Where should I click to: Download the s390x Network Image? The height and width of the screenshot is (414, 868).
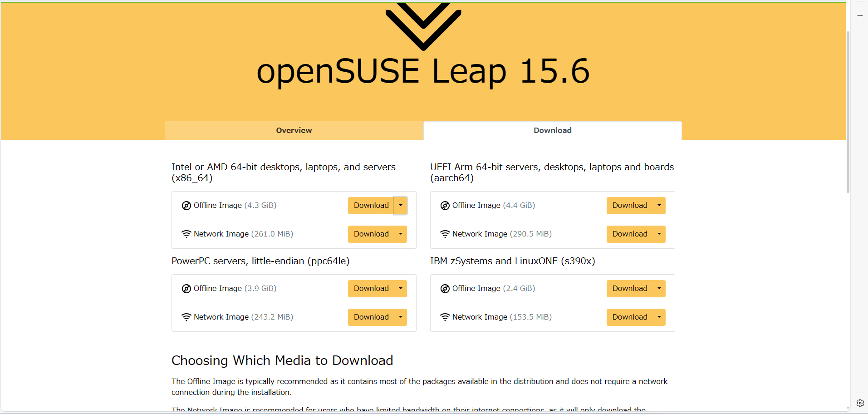(630, 317)
